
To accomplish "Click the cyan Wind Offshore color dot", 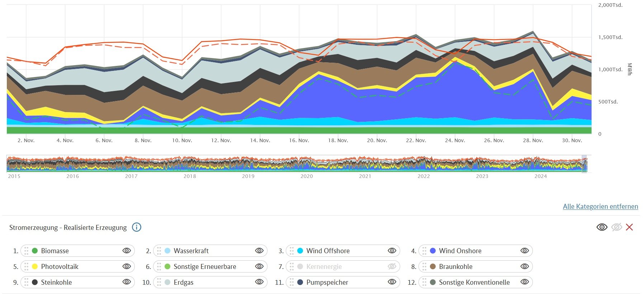I will pos(300,251).
